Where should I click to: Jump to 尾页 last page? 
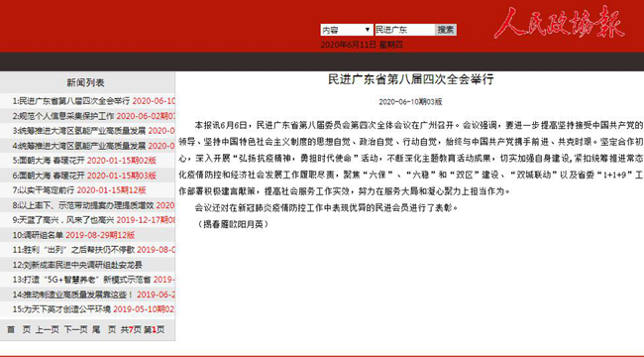104,329
